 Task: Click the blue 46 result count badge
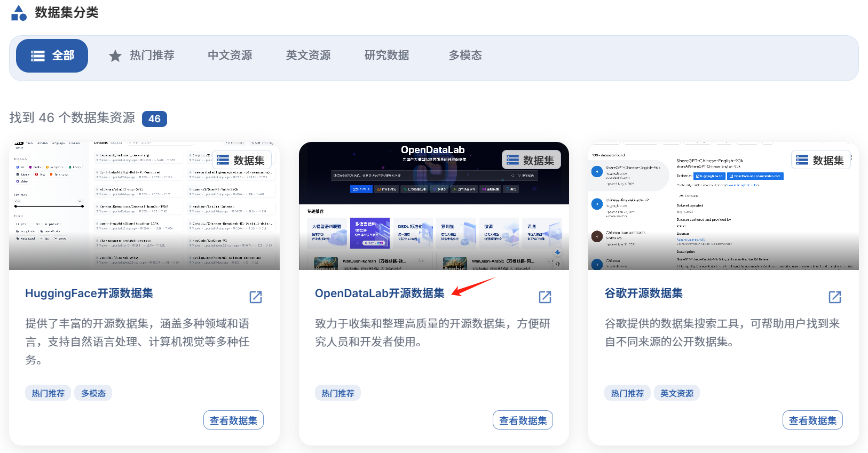(x=154, y=119)
